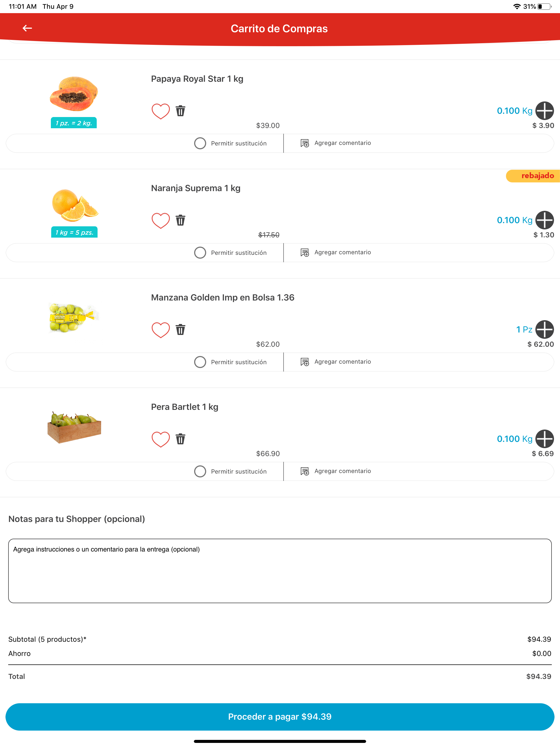560x747 pixels.
Task: Tap plus button for Manzana Golden Imp
Action: tap(544, 329)
